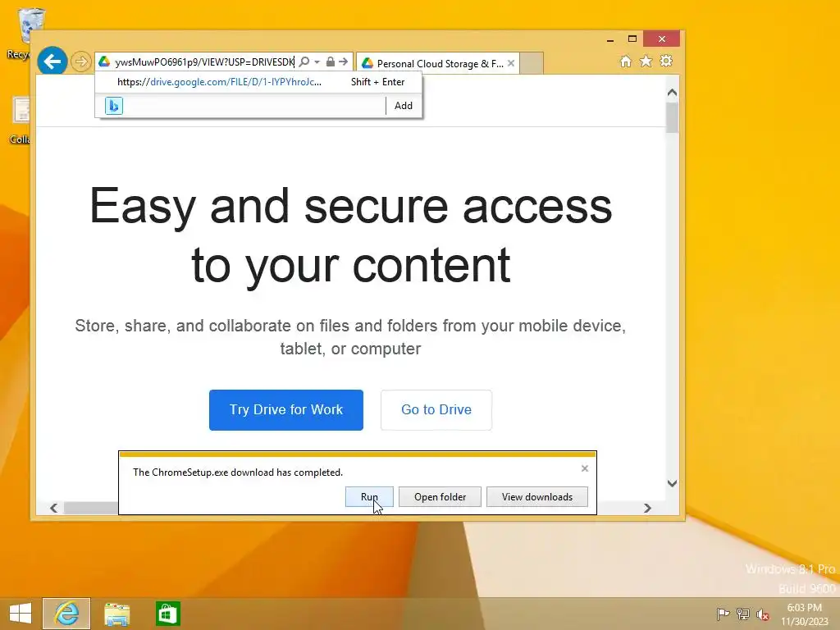Dismiss the download notification bar
This screenshot has height=630, width=840.
coord(584,468)
